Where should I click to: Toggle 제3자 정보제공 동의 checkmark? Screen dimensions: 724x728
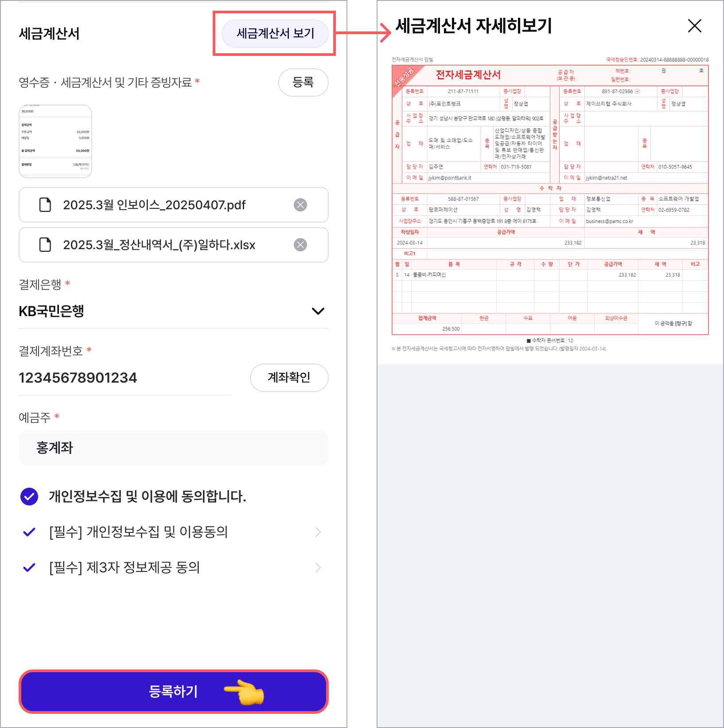[x=29, y=568]
